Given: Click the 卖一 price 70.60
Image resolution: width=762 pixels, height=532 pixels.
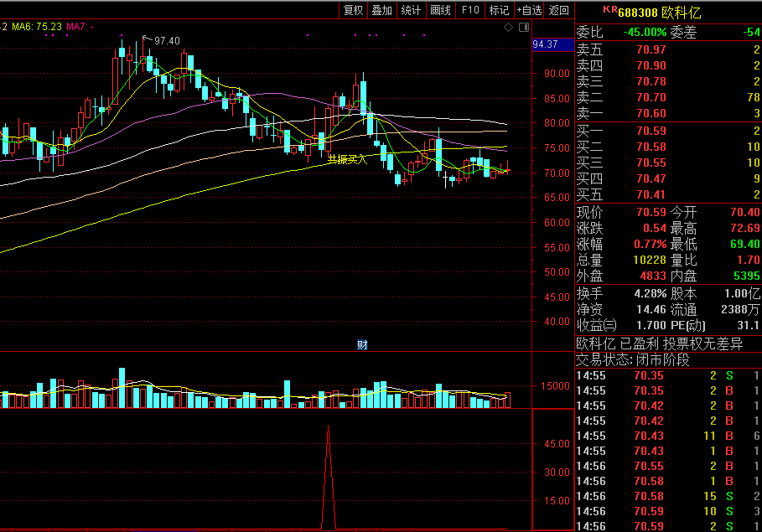Looking at the screenshot, I should 651,114.
